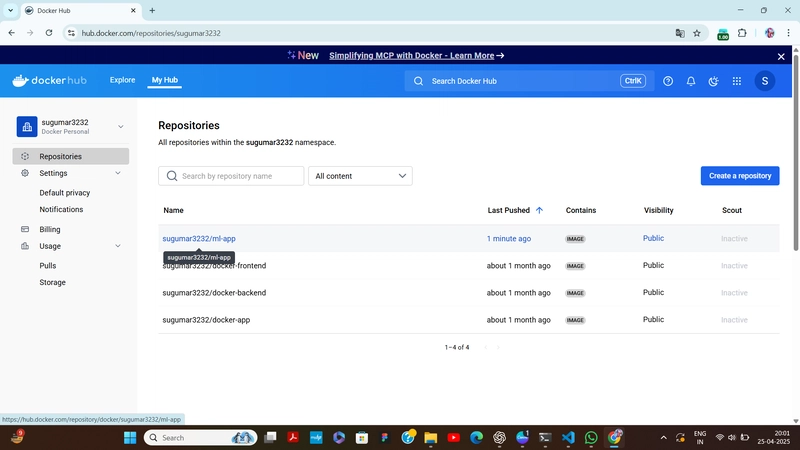
Task: Expand the sugumar3232 namespace switcher
Action: pos(120,127)
